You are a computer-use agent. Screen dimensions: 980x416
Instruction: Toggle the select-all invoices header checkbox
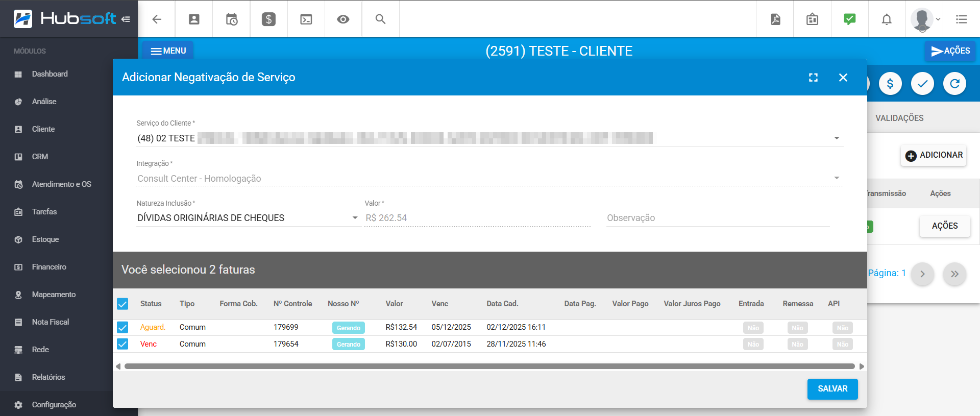point(122,304)
